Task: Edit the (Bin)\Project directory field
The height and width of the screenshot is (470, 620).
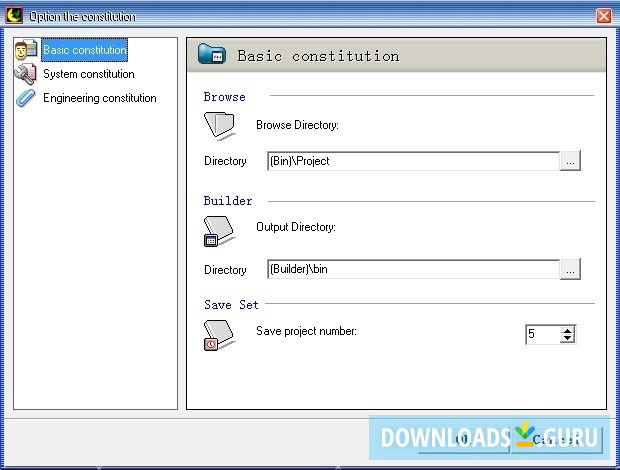Action: 413,161
